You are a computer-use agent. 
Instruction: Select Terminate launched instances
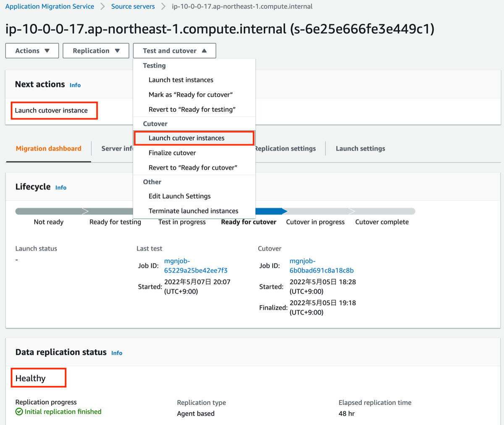(193, 211)
